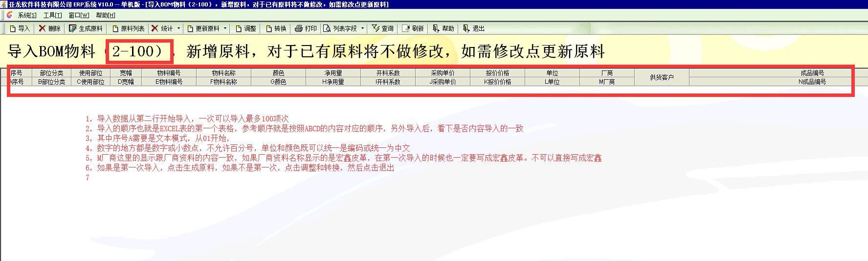Open the 系统[S] menu
The width and height of the screenshot is (868, 261).
coord(27,15)
